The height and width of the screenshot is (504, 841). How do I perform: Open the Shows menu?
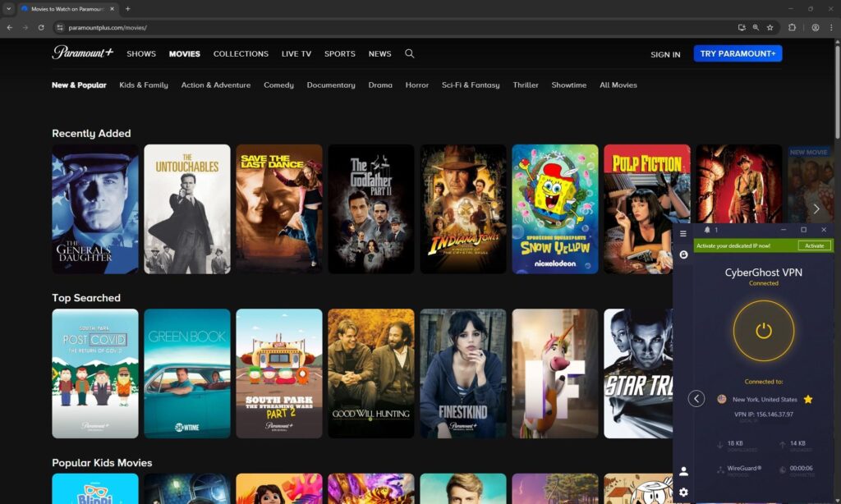click(141, 53)
